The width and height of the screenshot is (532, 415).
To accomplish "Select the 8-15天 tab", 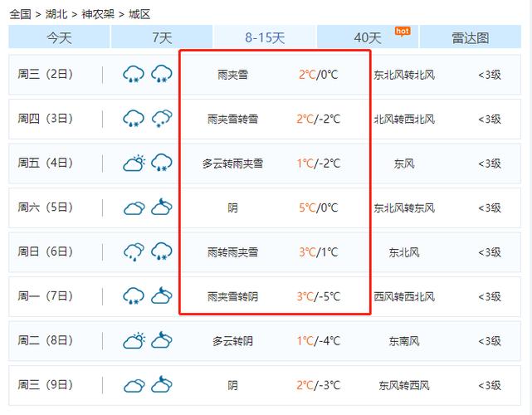I will click(265, 37).
